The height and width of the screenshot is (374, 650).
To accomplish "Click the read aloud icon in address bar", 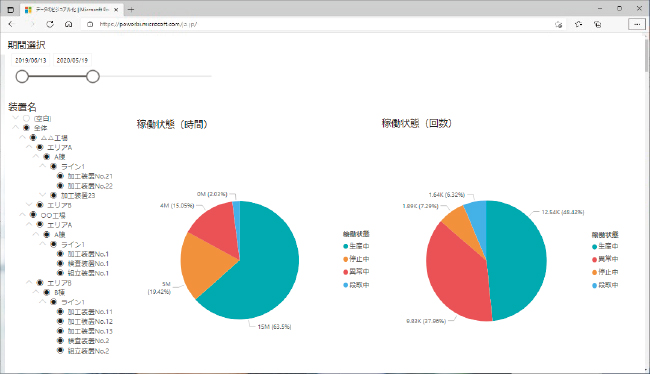I will (558, 24).
